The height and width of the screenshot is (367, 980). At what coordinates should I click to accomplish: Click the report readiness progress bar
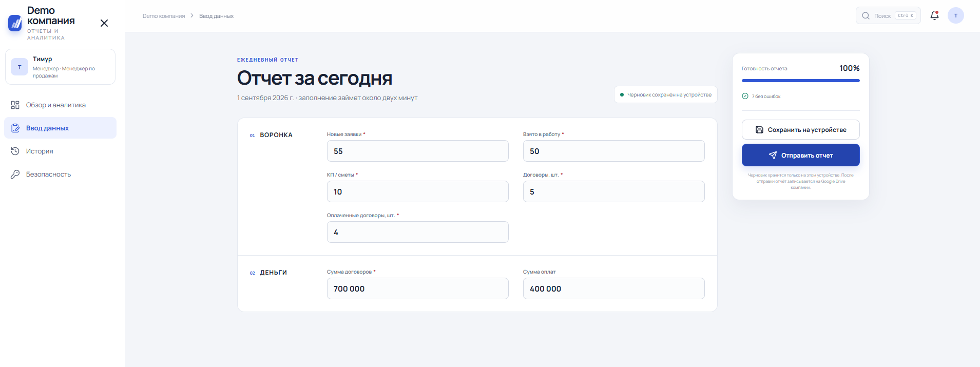pyautogui.click(x=800, y=81)
